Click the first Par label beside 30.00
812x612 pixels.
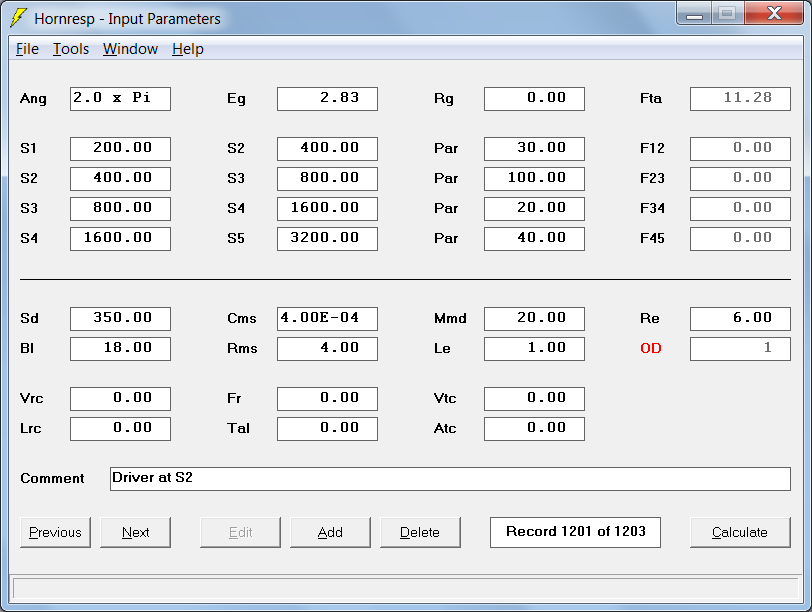point(446,149)
